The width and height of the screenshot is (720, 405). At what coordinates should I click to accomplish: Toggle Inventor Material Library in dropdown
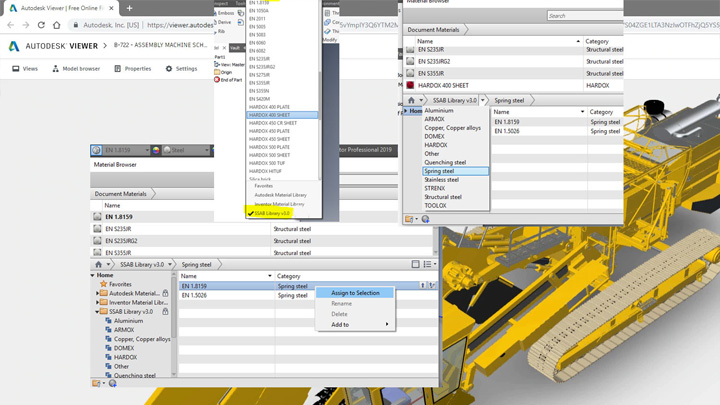click(279, 204)
